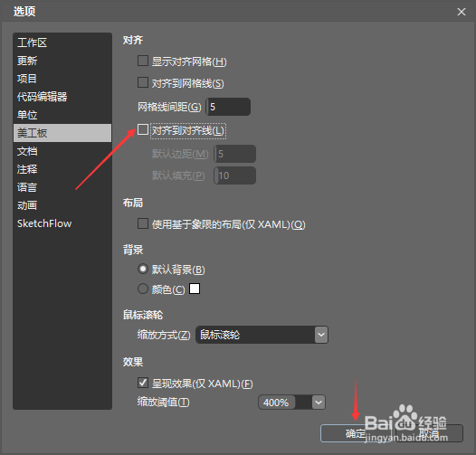Open the SketchFlow options category
The image size is (476, 455).
tap(62, 223)
